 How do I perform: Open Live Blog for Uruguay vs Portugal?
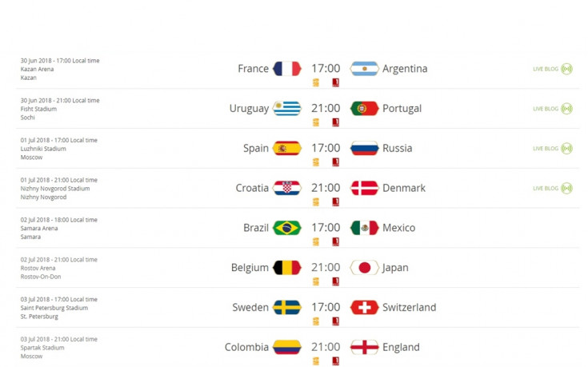(553, 109)
